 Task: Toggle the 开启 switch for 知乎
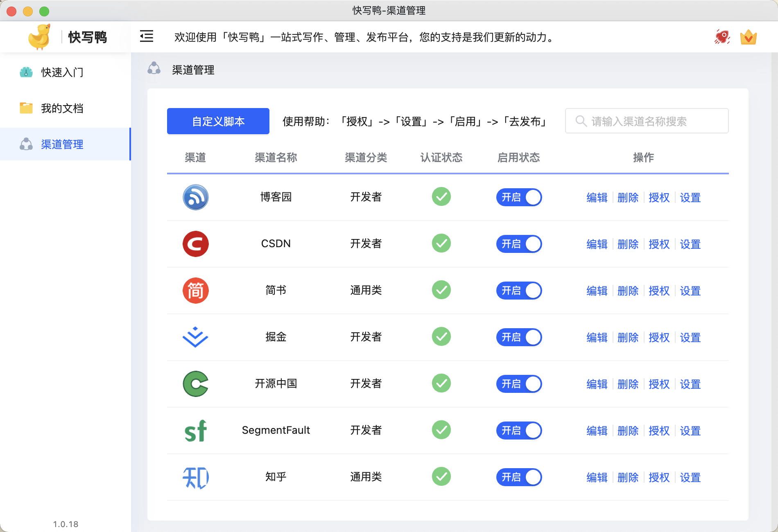pos(519,477)
